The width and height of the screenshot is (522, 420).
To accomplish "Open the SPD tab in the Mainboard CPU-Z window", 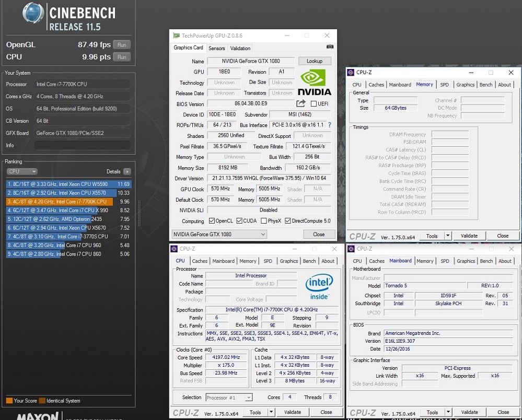I will [445, 261].
